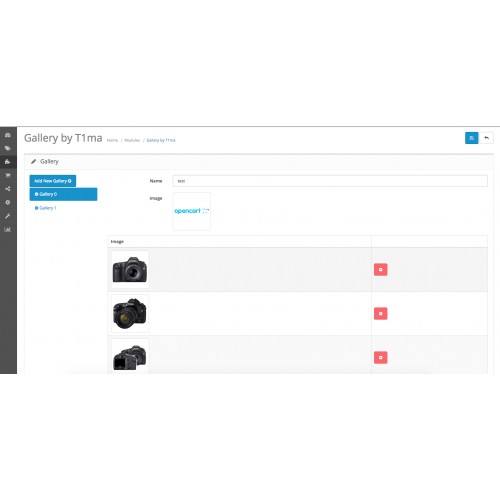Select the Gallery 1 tab
The image size is (500, 500).
pyautogui.click(x=46, y=208)
